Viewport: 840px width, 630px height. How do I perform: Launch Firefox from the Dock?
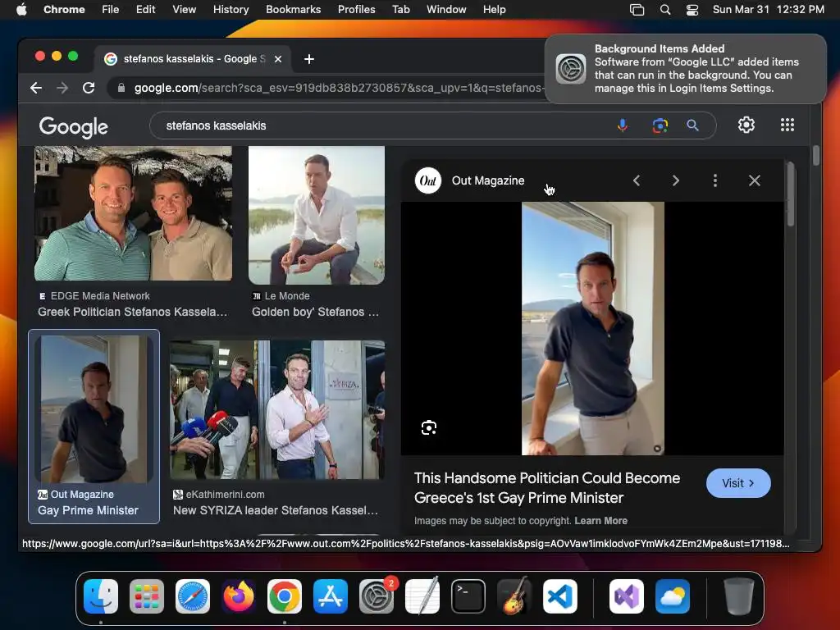point(239,596)
